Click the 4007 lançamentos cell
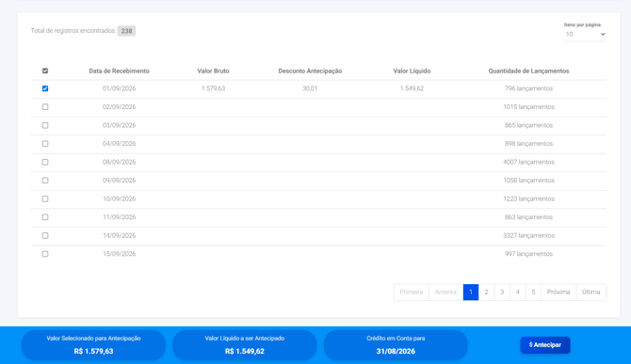This screenshot has height=364, width=631. point(528,162)
